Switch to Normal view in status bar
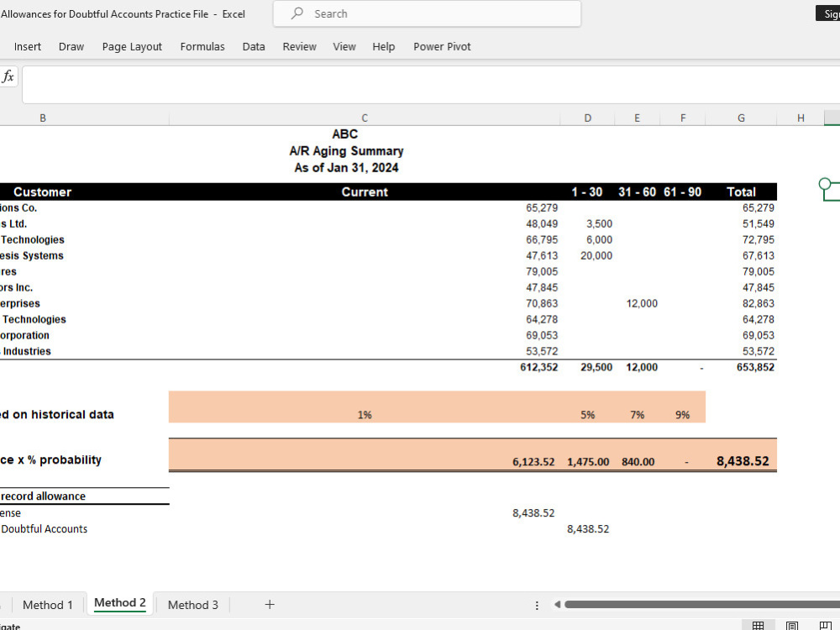The width and height of the screenshot is (840, 630). pyautogui.click(x=758, y=625)
